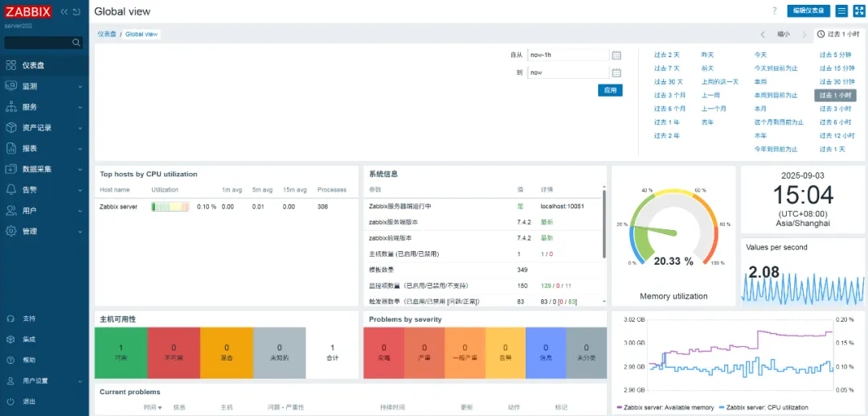Choose the 昨天 time range link
Viewport: 868px width, 416px height.
click(707, 56)
